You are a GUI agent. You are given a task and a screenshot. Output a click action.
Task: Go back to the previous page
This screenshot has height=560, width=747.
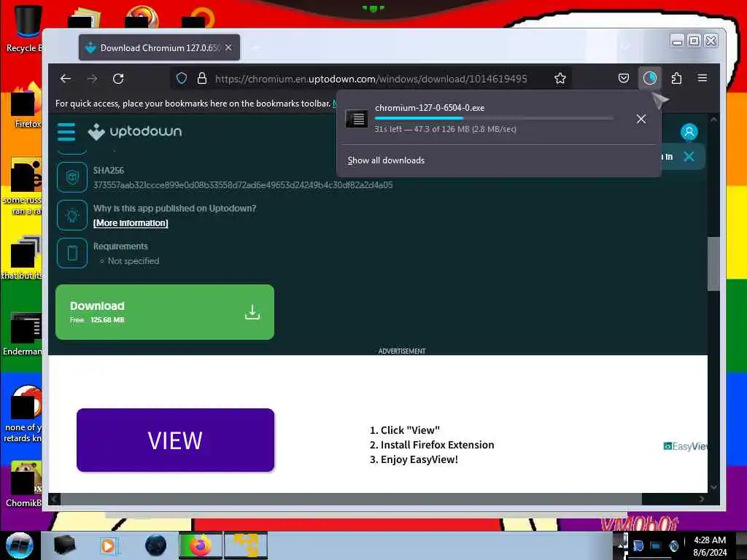click(x=66, y=79)
